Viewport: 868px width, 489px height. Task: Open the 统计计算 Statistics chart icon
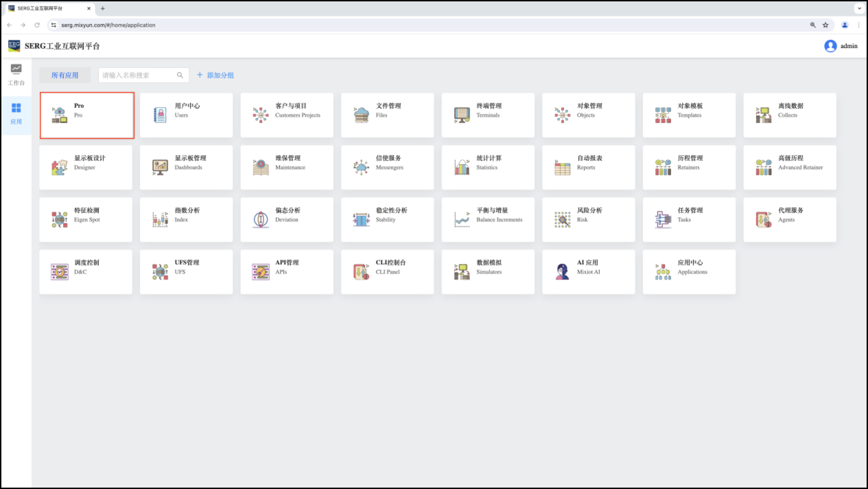click(x=461, y=167)
